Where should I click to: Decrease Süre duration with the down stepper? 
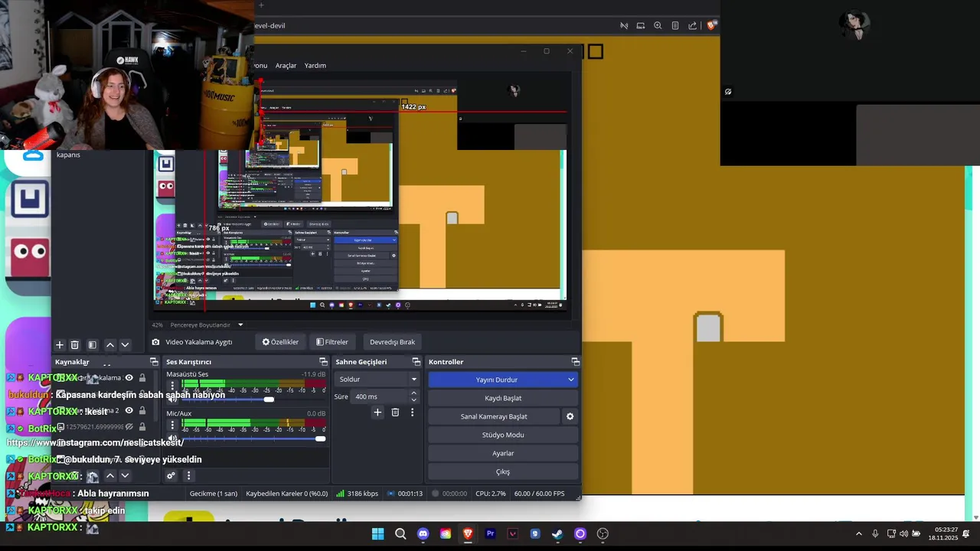pos(414,400)
